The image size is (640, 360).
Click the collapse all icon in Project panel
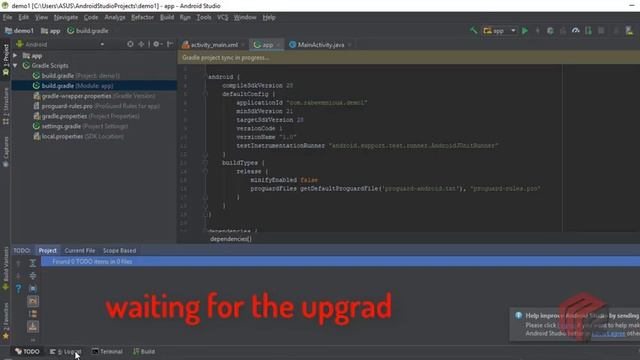pyautogui.click(x=141, y=44)
